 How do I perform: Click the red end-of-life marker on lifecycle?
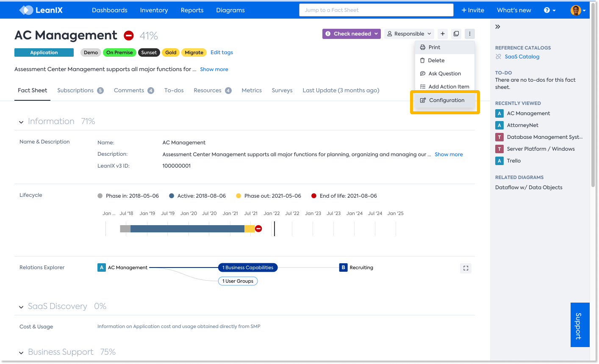pos(258,229)
